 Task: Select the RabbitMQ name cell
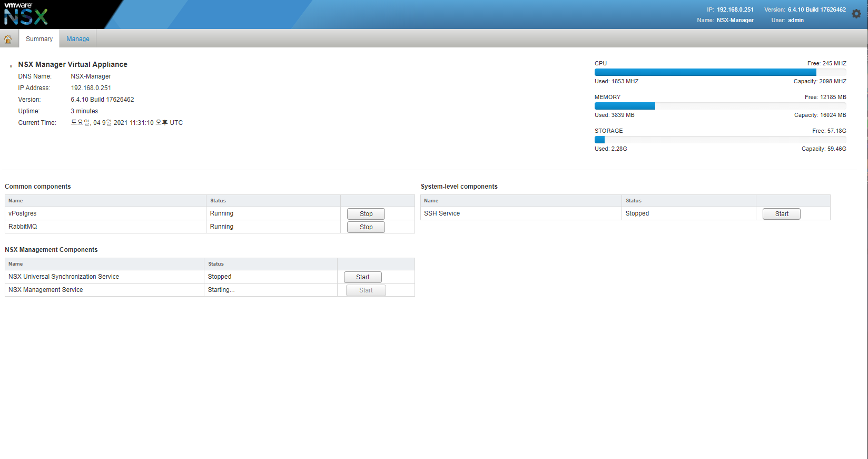click(105, 227)
